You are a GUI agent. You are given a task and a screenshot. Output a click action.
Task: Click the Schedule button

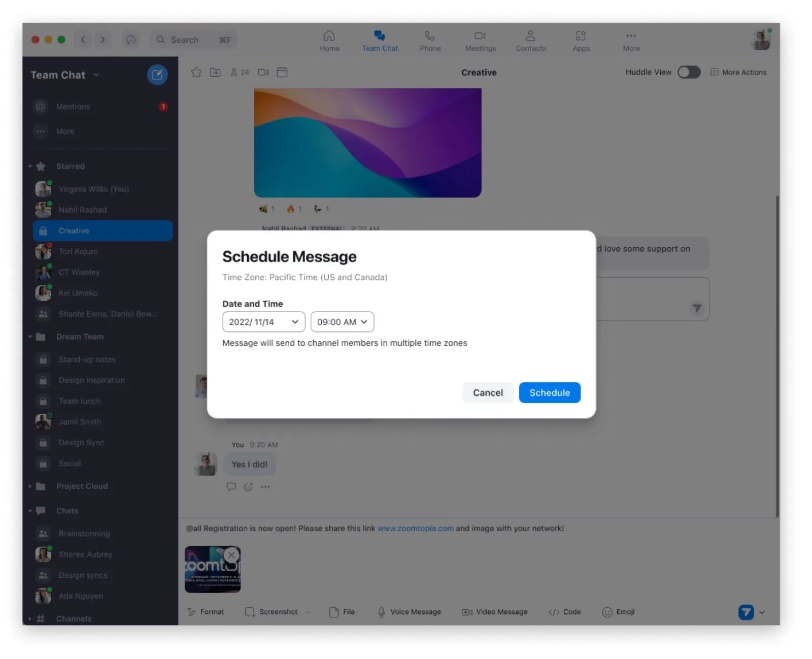tap(550, 392)
